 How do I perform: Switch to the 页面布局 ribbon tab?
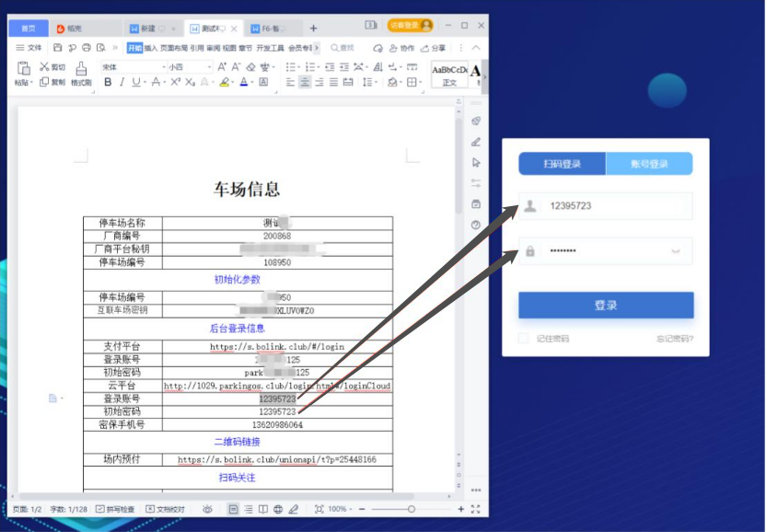(x=174, y=48)
